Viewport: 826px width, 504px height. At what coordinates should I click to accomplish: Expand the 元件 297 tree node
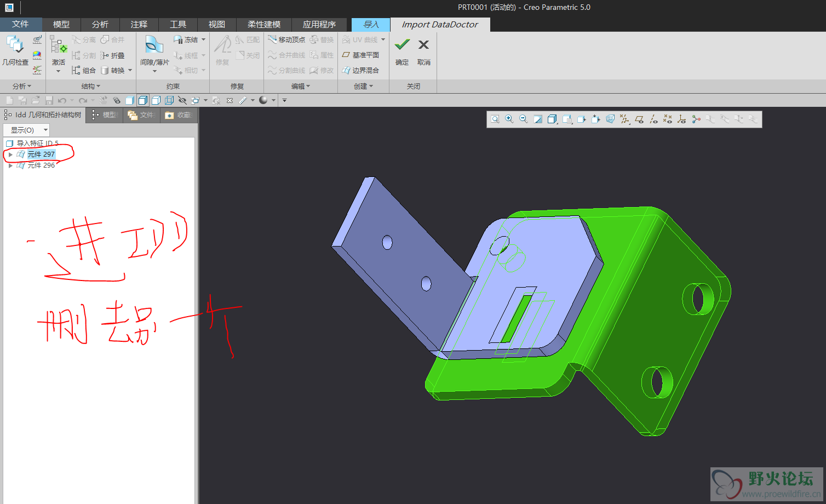pos(10,154)
